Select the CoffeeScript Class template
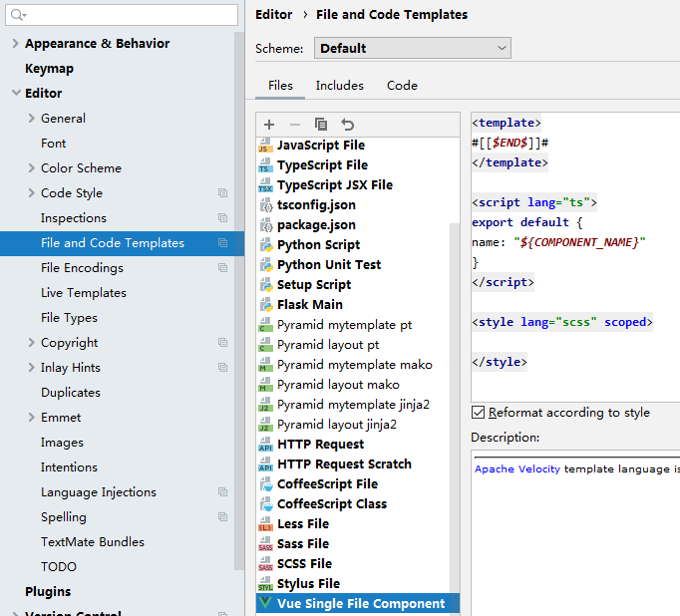 (x=332, y=504)
